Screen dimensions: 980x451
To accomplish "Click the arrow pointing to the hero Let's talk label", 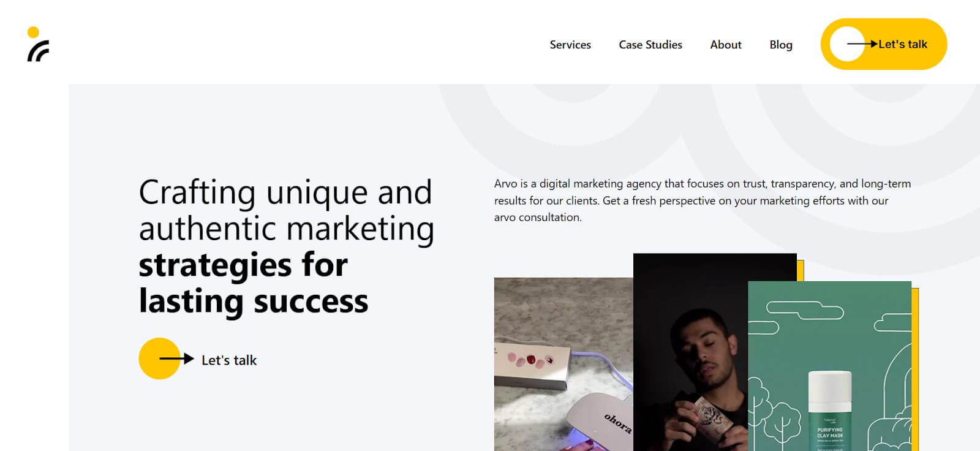I will coord(178,360).
